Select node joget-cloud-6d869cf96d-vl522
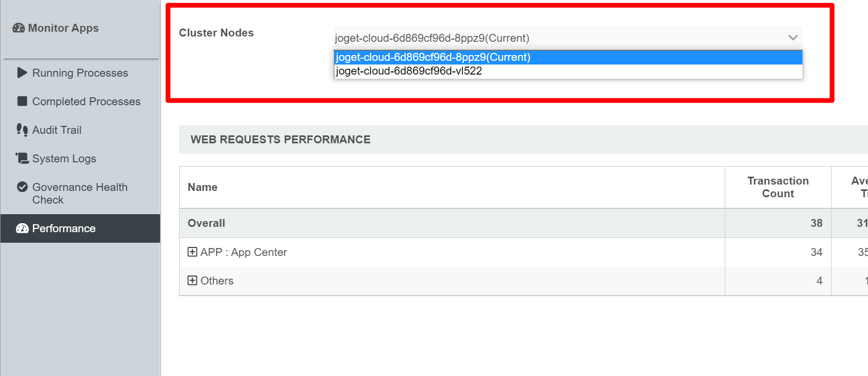Screen dimensions: 868x376 pos(409,71)
